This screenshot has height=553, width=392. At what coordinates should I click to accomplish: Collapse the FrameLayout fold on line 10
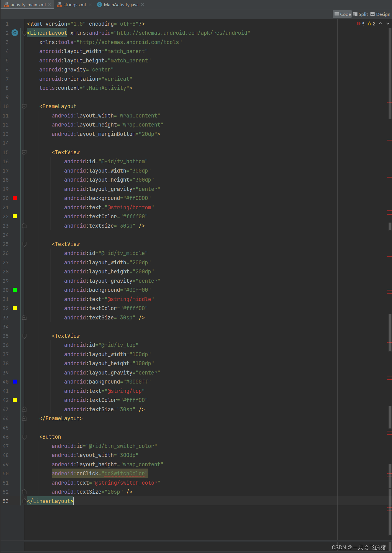(x=24, y=106)
